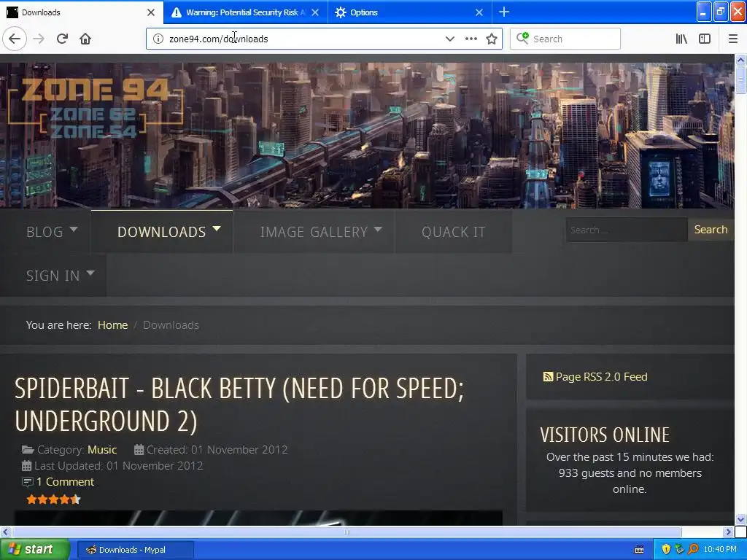The width and height of the screenshot is (747, 560).
Task: Click the site Search button
Action: coord(711,230)
